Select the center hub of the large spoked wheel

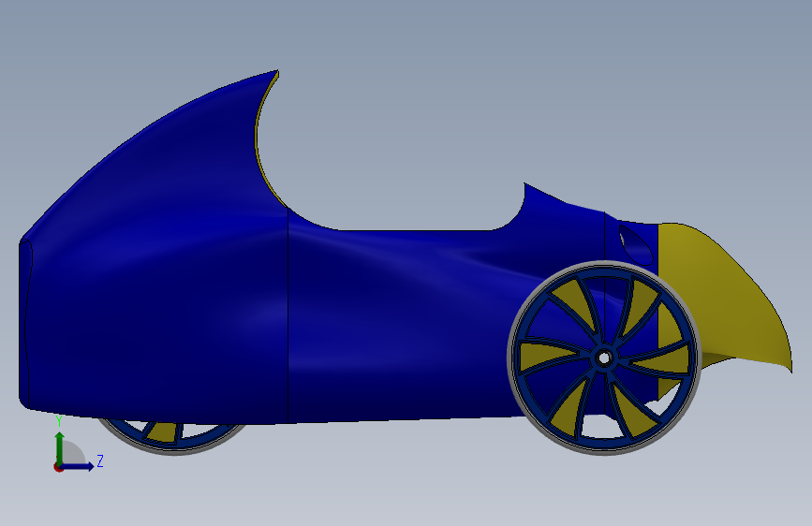pos(604,358)
